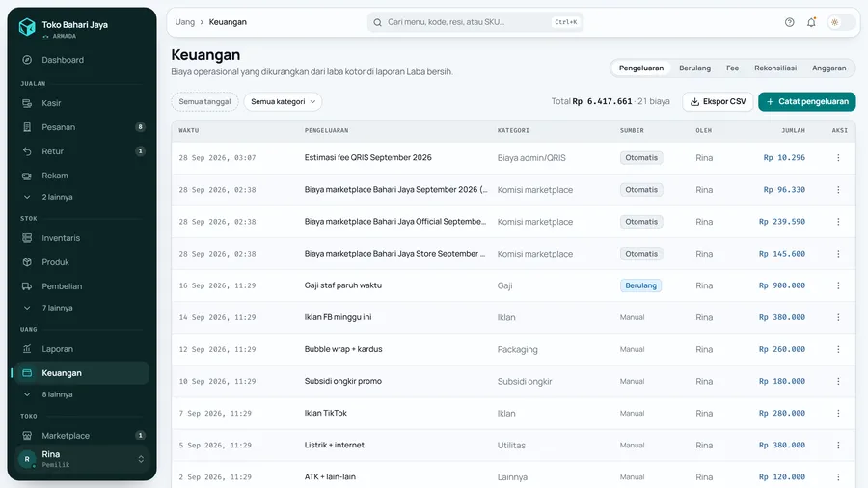The image size is (868, 488).
Task: Click the Retur arrow icon
Action: tap(27, 151)
